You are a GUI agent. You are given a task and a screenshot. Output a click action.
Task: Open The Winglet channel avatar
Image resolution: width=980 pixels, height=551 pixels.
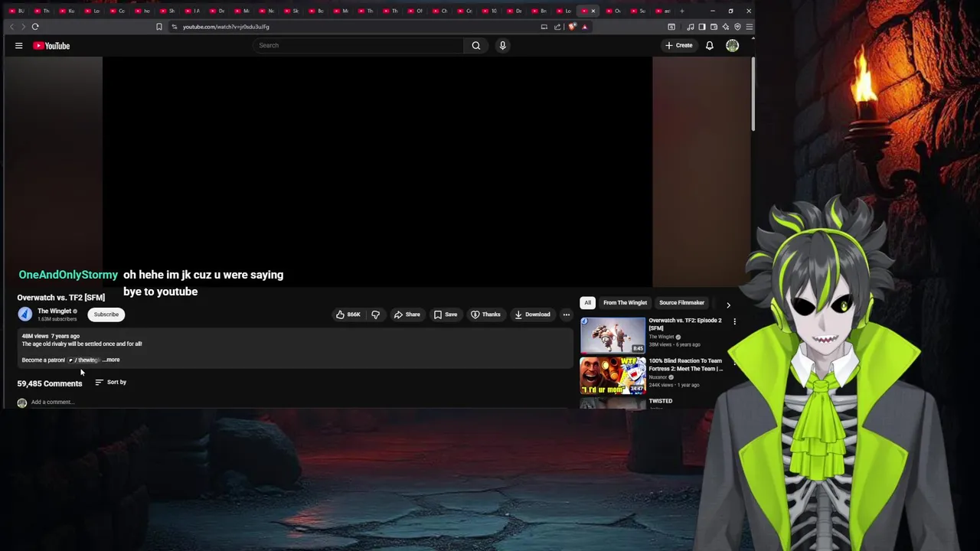(25, 315)
